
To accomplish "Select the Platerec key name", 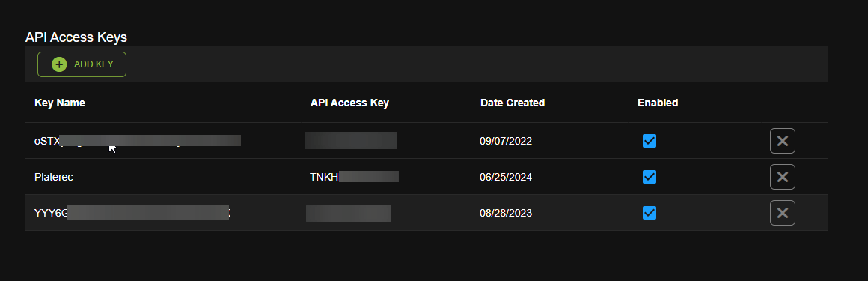I will pos(54,177).
